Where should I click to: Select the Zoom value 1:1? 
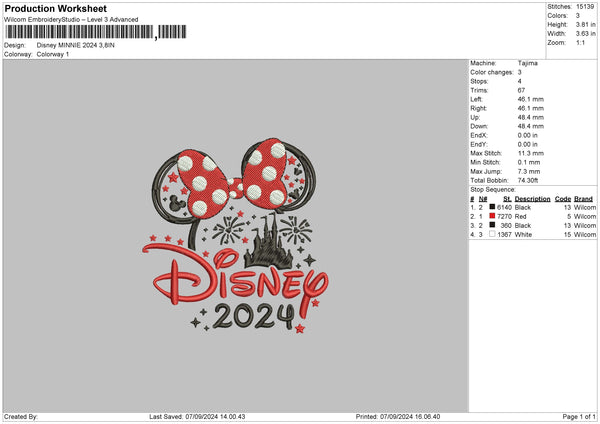580,42
